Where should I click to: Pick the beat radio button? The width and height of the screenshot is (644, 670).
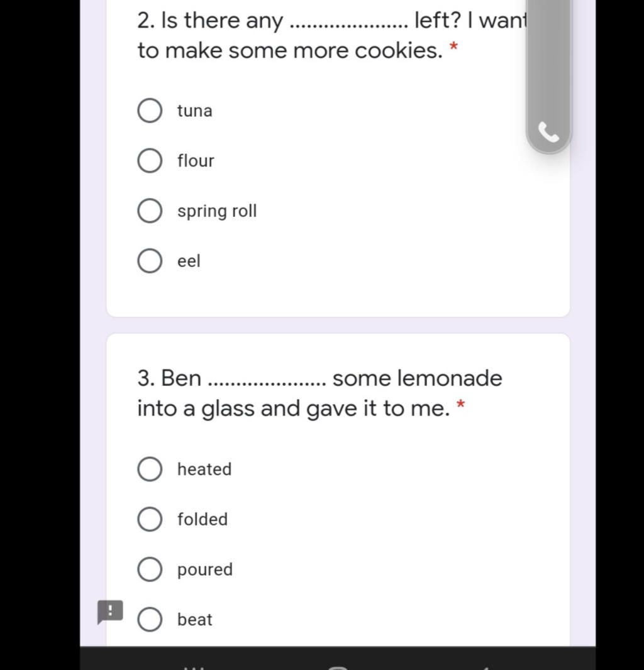click(150, 619)
